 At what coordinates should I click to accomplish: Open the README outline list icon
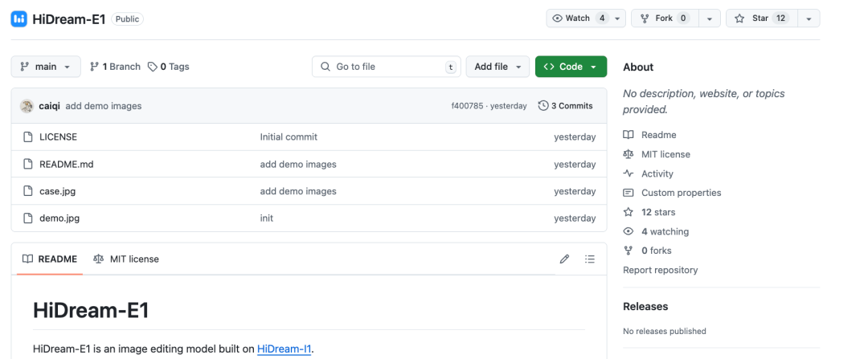(x=590, y=259)
